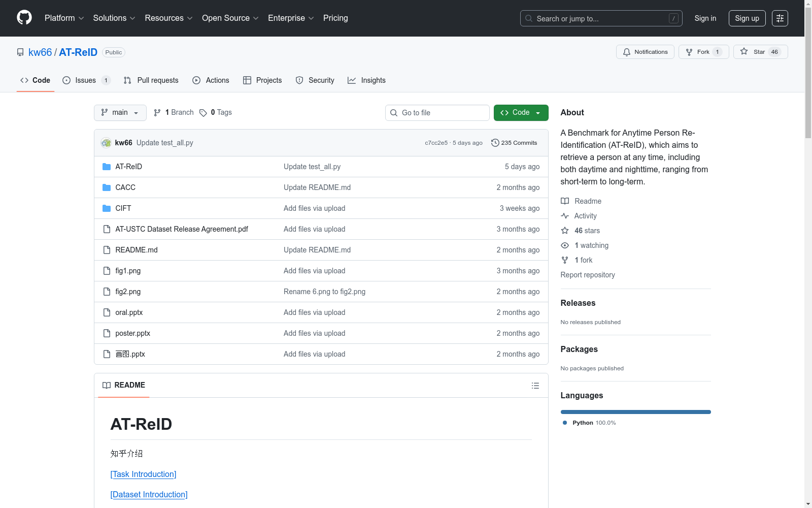The height and width of the screenshot is (508, 812).
Task: Click the CIFT folder icon
Action: coord(107,208)
